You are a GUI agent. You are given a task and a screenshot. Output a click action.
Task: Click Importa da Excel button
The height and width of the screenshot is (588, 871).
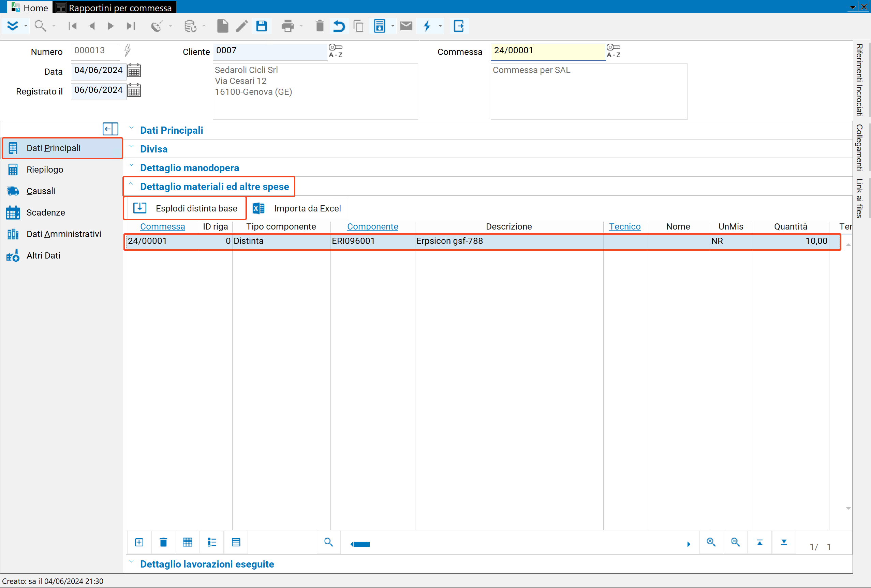(298, 208)
